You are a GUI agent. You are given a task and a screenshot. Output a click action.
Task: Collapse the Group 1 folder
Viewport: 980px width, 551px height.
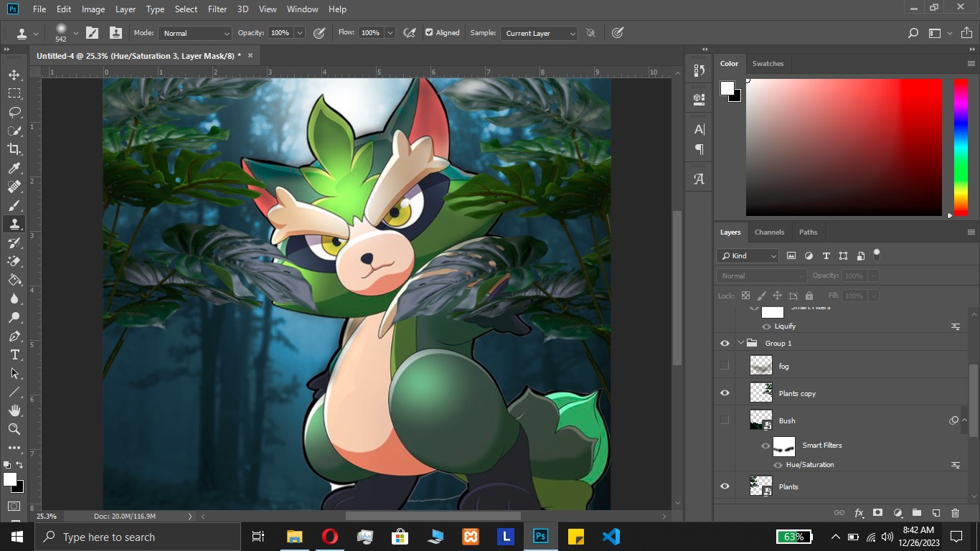point(741,344)
